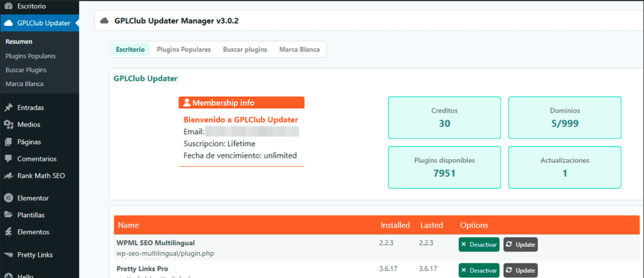Viewport: 644px width, 278px height.
Task: Update Pretty Links Pro plugin
Action: pyautogui.click(x=520, y=270)
